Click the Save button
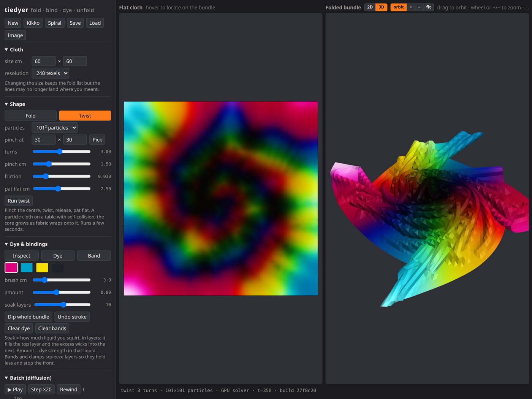 click(x=75, y=23)
